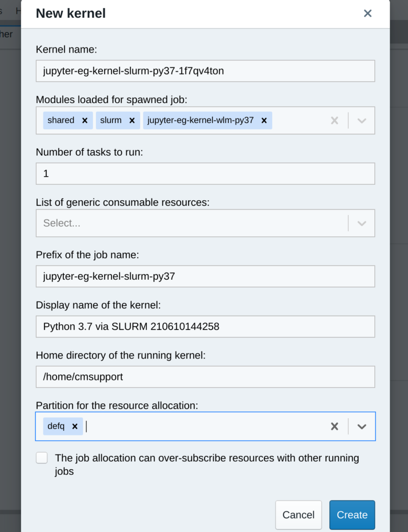
Task: Create the new kernel
Action: tap(352, 515)
